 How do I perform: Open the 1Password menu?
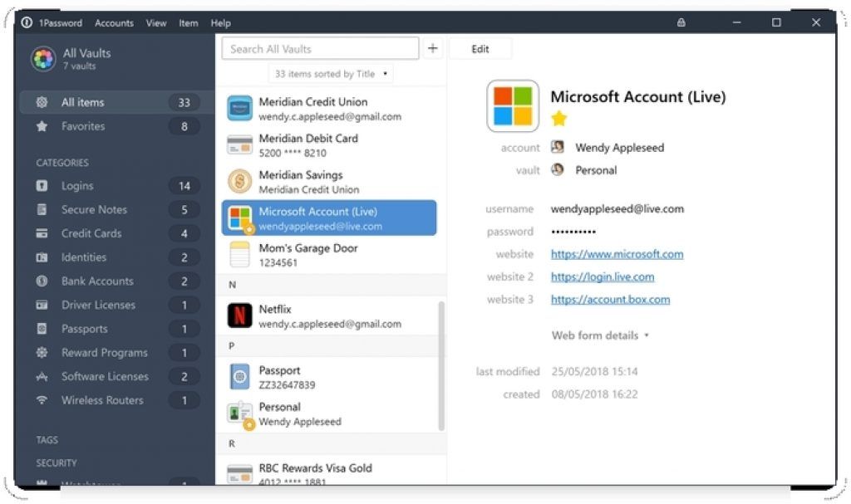click(x=60, y=23)
